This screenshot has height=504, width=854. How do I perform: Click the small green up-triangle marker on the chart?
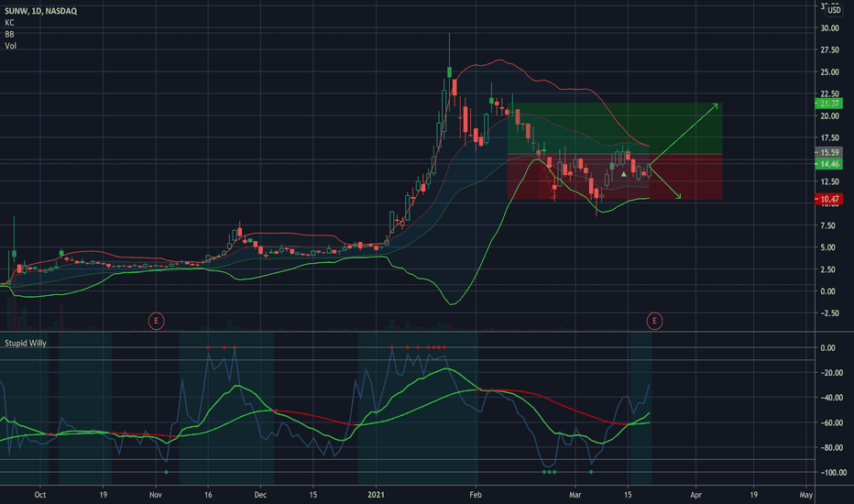[624, 174]
